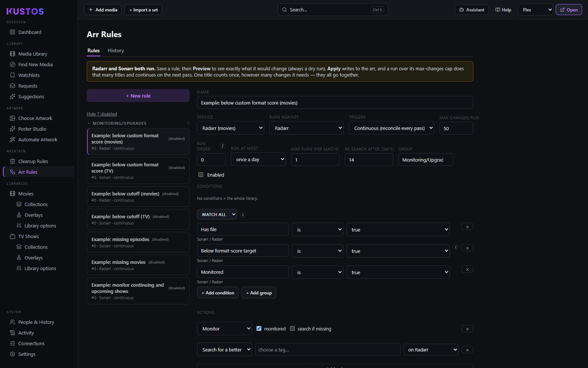Open the Run At Most dropdown
This screenshot has width=588, height=368.
click(258, 159)
